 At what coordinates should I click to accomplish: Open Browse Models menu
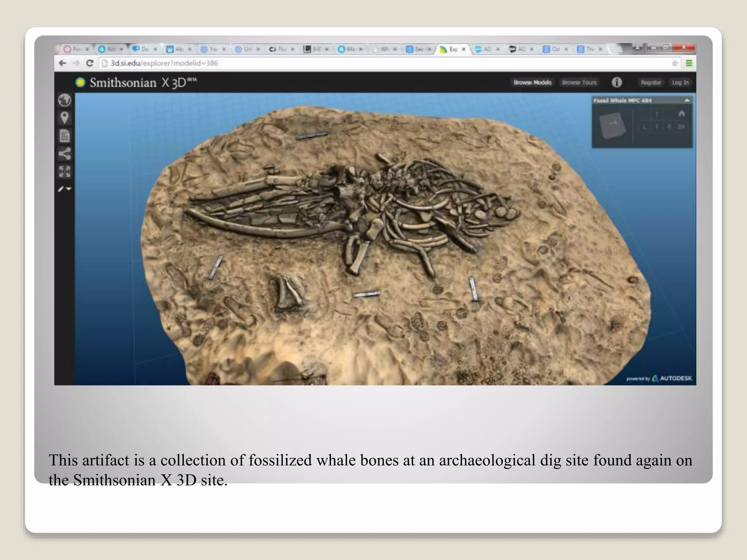[532, 82]
